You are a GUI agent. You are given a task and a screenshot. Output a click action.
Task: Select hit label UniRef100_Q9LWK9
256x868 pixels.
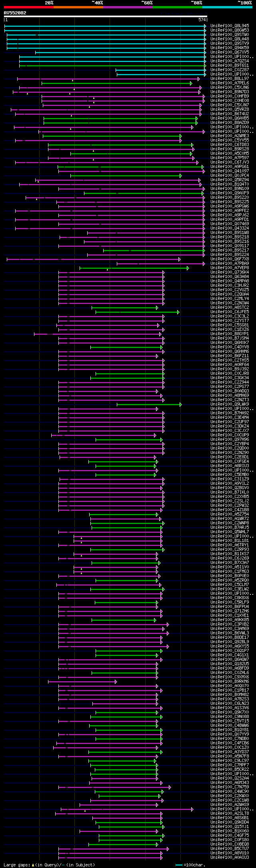click(230, 404)
